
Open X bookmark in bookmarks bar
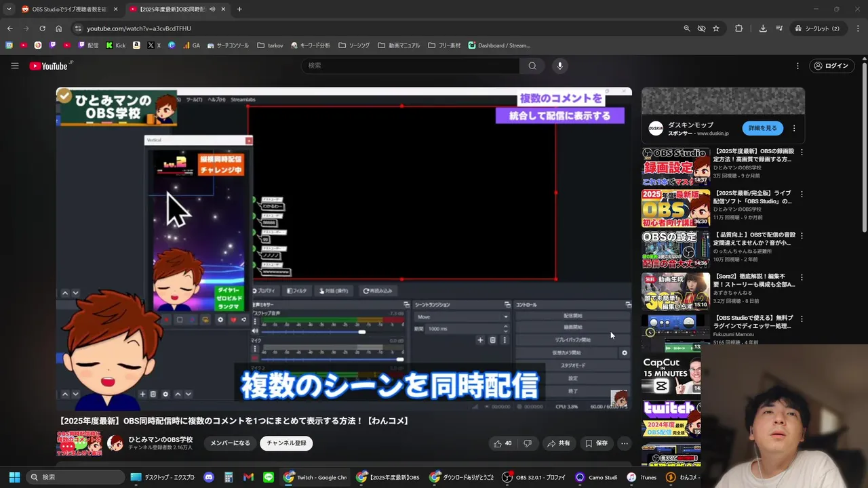154,45
